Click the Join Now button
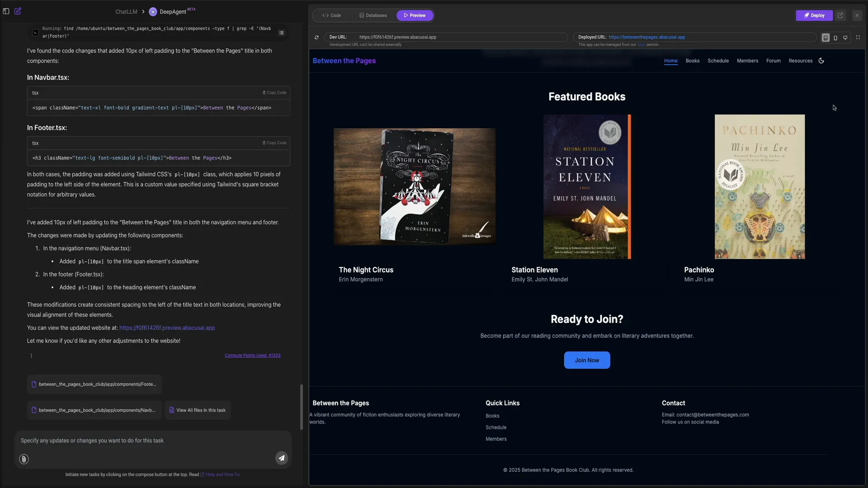The width and height of the screenshot is (868, 488). coord(587,360)
